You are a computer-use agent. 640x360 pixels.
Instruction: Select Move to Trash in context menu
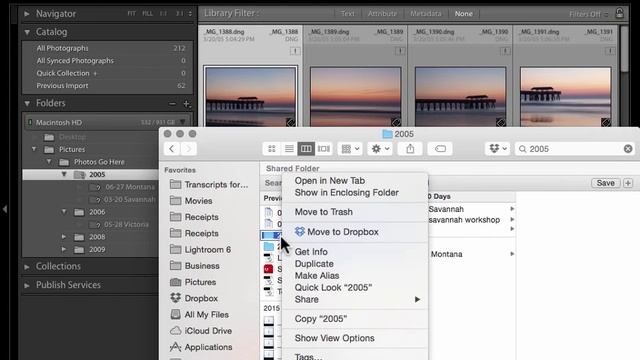click(324, 212)
